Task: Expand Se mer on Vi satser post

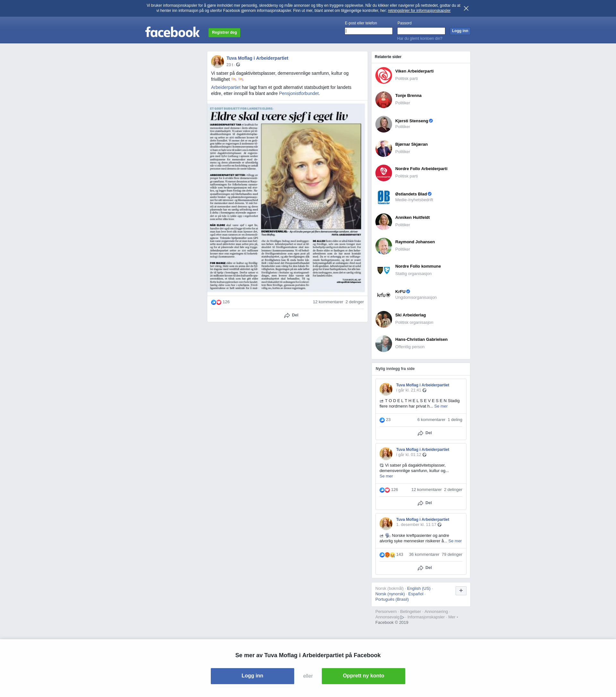Action: click(x=386, y=476)
